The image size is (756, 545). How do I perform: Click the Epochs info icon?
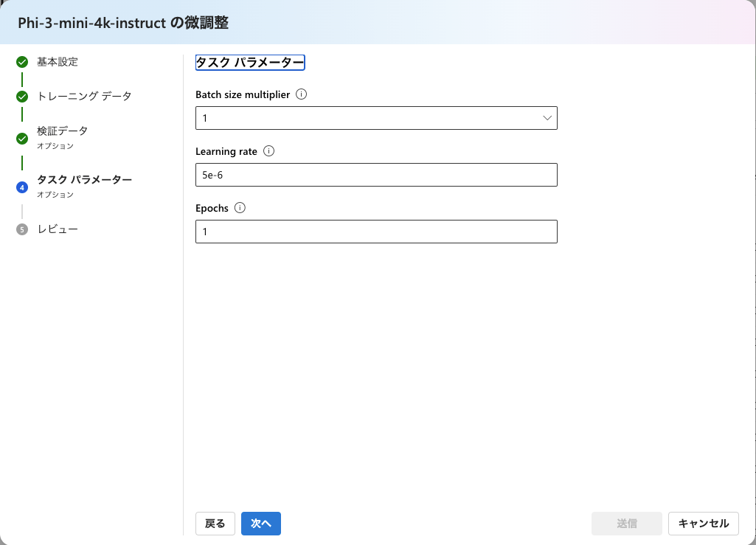pyautogui.click(x=240, y=208)
